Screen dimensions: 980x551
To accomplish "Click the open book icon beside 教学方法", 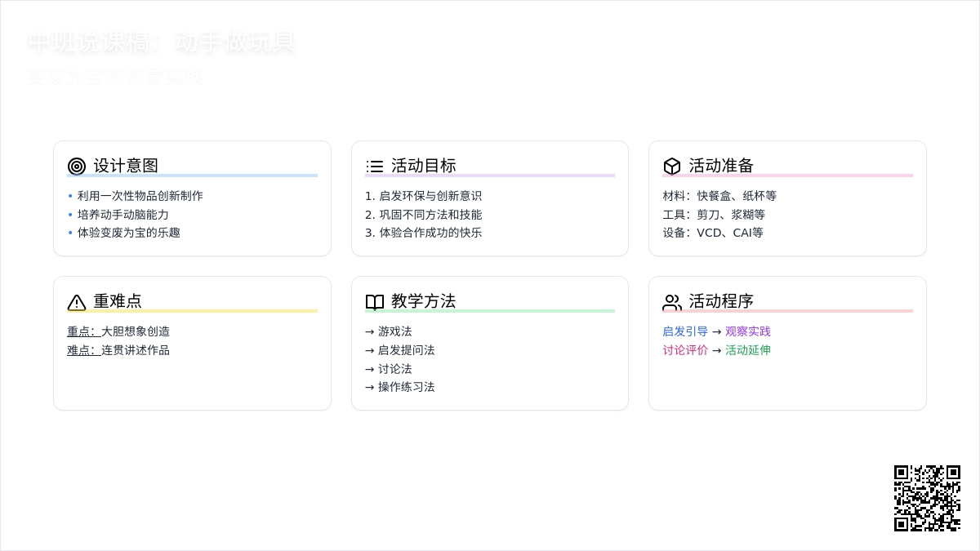I will 375,302.
